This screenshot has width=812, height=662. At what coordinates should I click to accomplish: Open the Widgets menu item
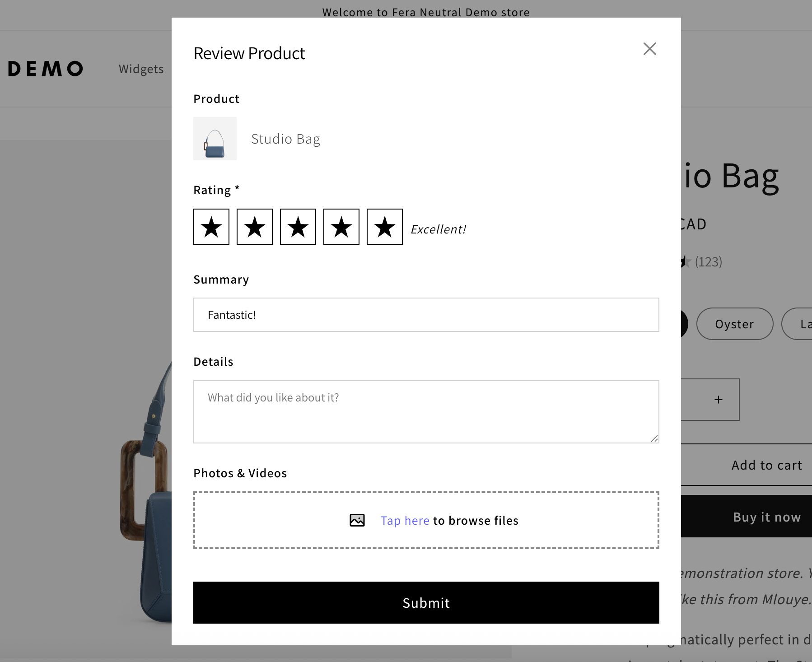(x=141, y=69)
